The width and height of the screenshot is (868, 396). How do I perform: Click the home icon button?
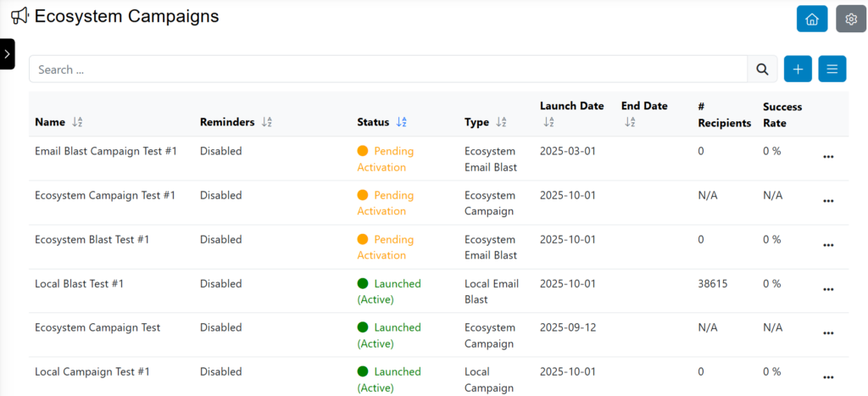pos(811,19)
